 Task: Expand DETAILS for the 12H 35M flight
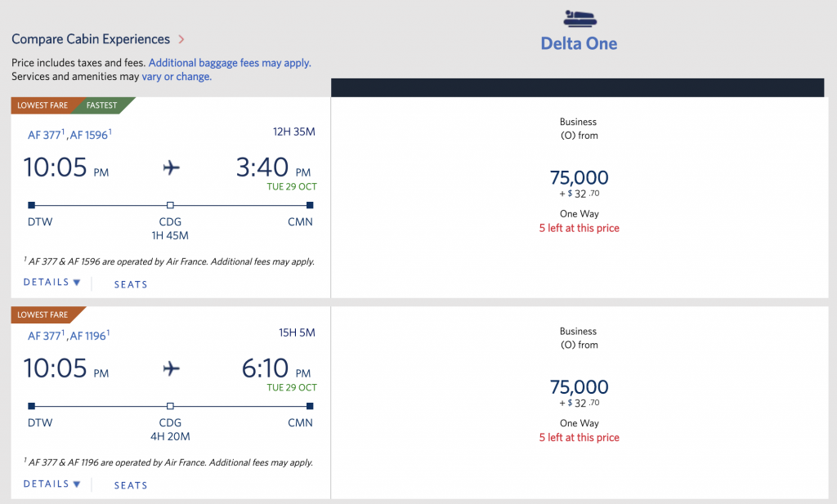[x=51, y=282]
